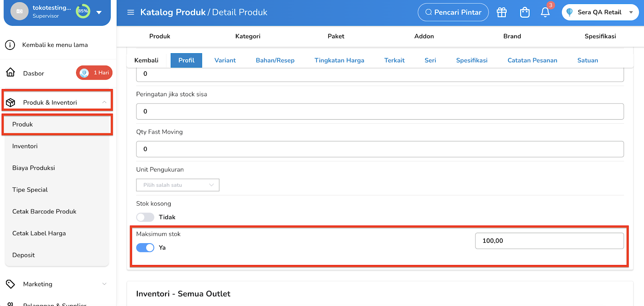
Task: Click Kembali ke menu lama link
Action: tap(55, 45)
